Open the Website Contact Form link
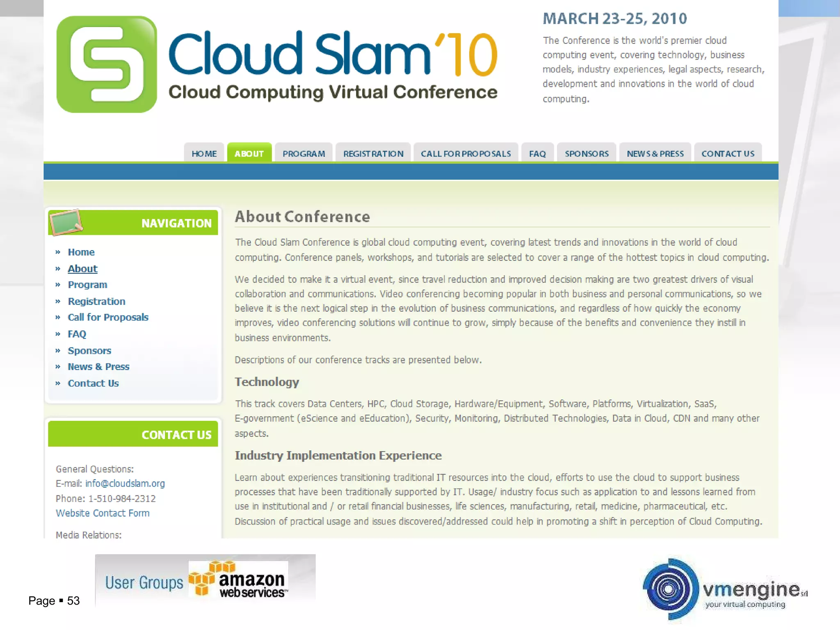Viewport: 840px width, 630px height. pos(103,513)
